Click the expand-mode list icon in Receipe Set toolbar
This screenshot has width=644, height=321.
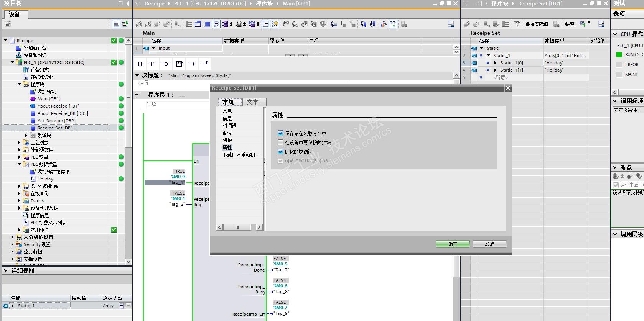506,24
